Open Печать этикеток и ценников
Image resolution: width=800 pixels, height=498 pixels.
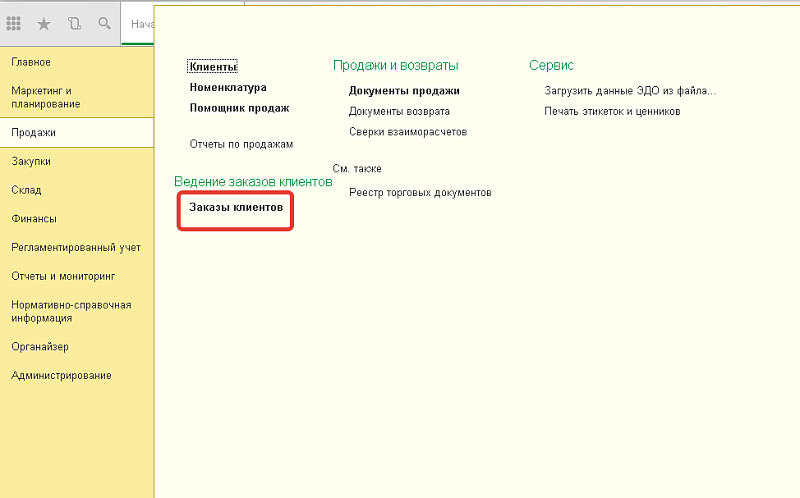click(x=612, y=111)
